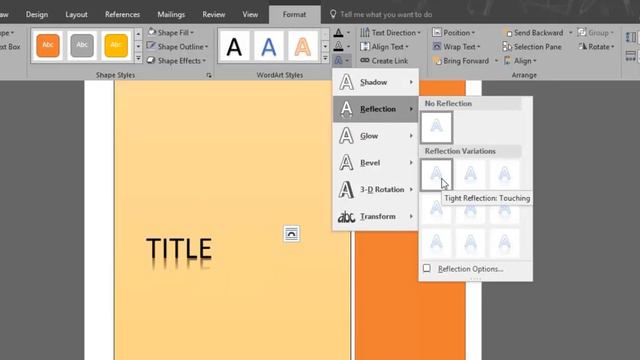
Task: Open the Transform submenu
Action: [376, 216]
